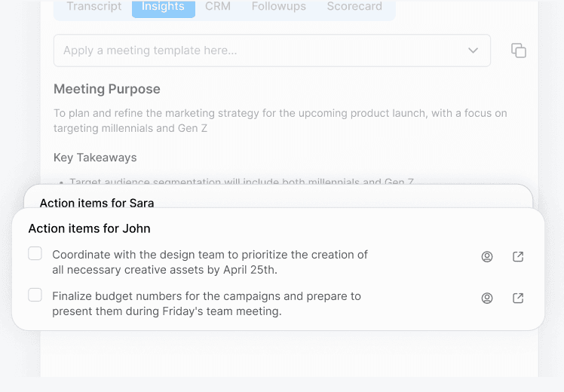564x392 pixels.
Task: Mark the finalize budget numbers task as done
Action: (35, 295)
